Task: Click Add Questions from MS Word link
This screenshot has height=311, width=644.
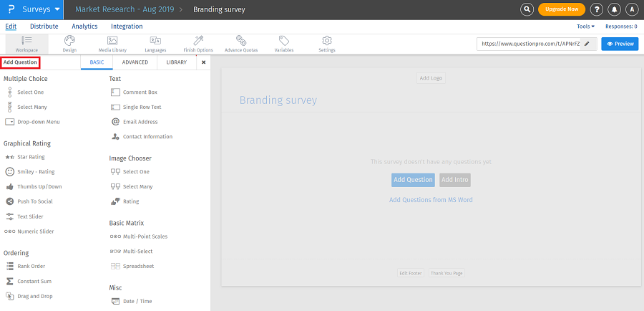Action: pyautogui.click(x=431, y=200)
